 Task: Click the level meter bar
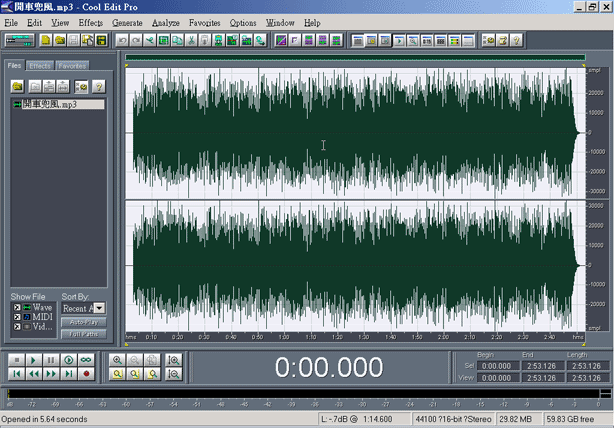point(303,394)
